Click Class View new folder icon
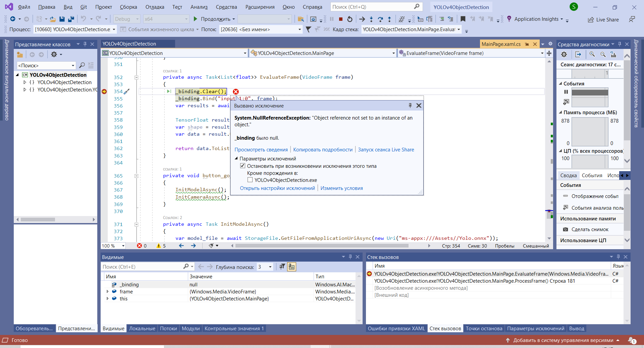 [x=20, y=54]
